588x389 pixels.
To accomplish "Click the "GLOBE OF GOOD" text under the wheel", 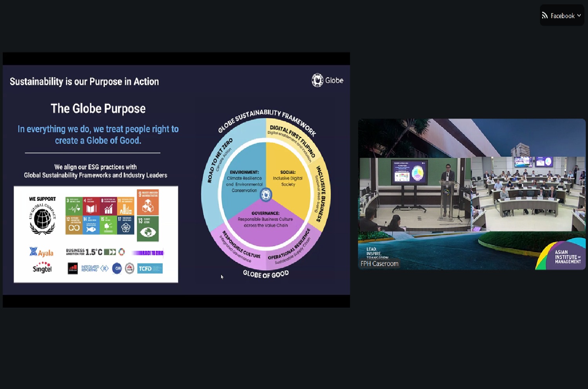I will (x=266, y=274).
